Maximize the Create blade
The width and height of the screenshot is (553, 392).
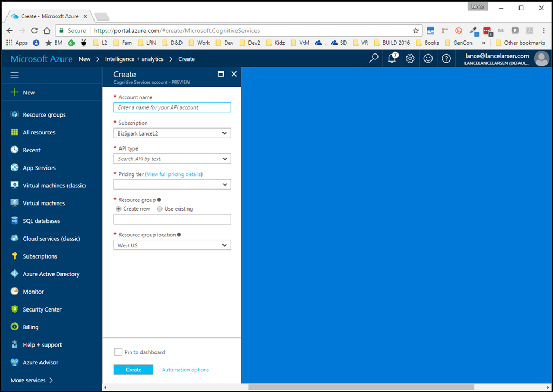[x=221, y=74]
